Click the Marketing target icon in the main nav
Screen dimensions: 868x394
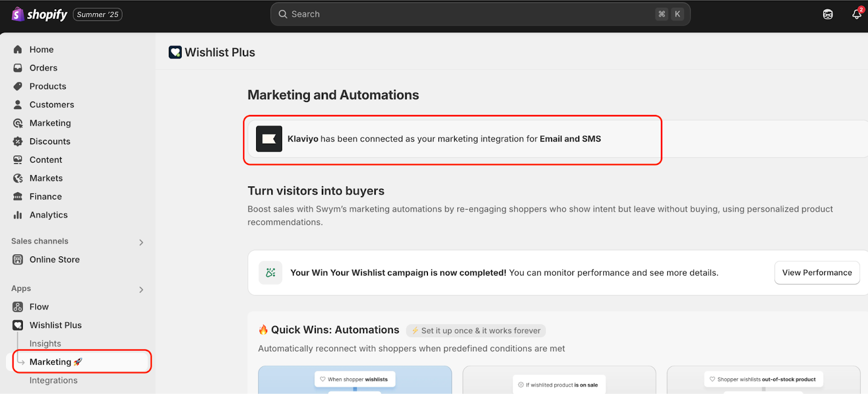pyautogui.click(x=18, y=123)
